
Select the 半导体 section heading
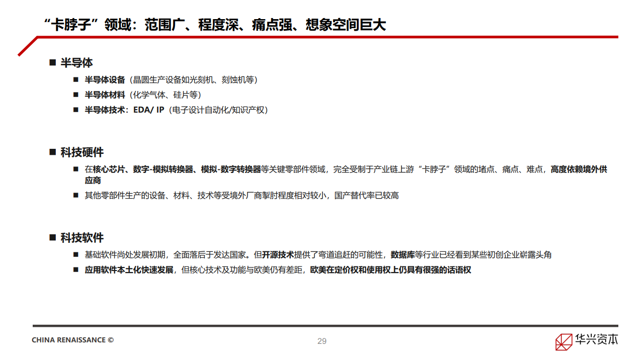[76, 63]
